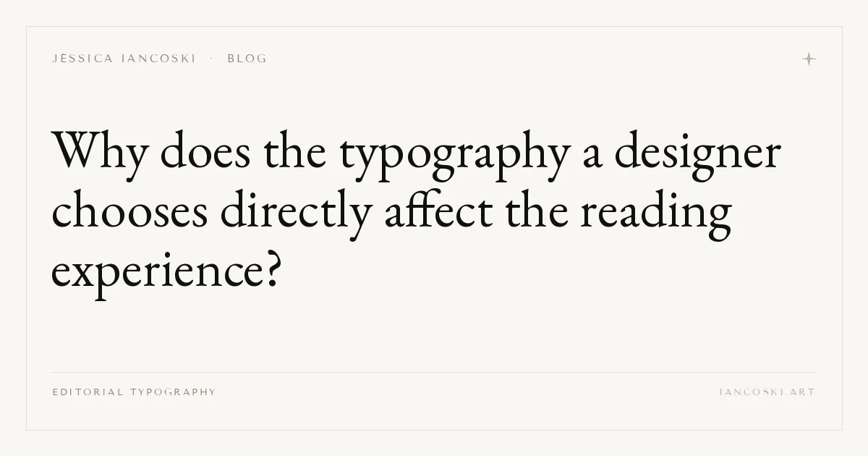Select the Editorial Typography category tag
Image resolution: width=868 pixels, height=456 pixels.
click(134, 392)
